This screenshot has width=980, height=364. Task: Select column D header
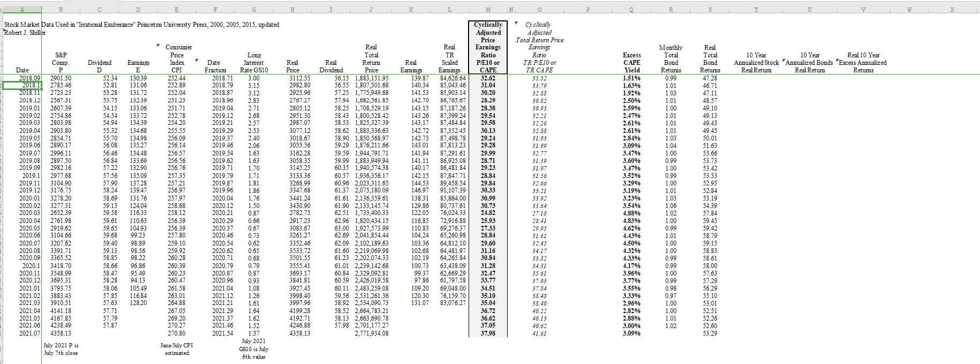click(138, 9)
